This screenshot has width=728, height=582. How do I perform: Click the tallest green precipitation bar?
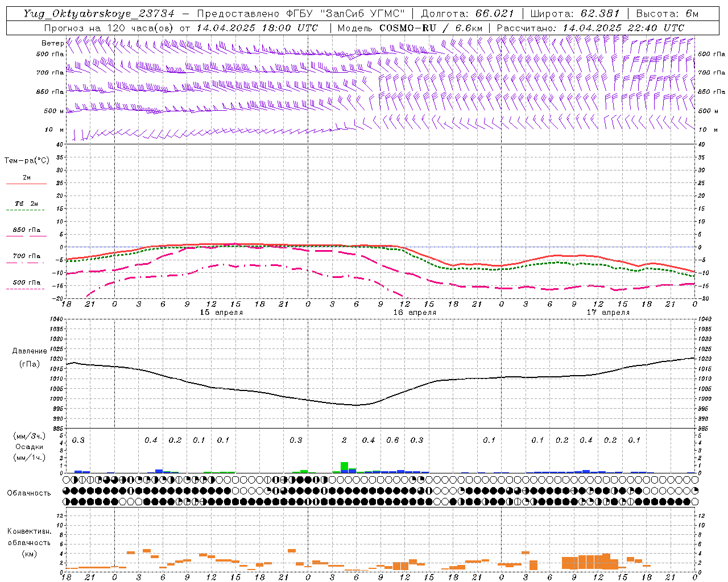click(344, 466)
